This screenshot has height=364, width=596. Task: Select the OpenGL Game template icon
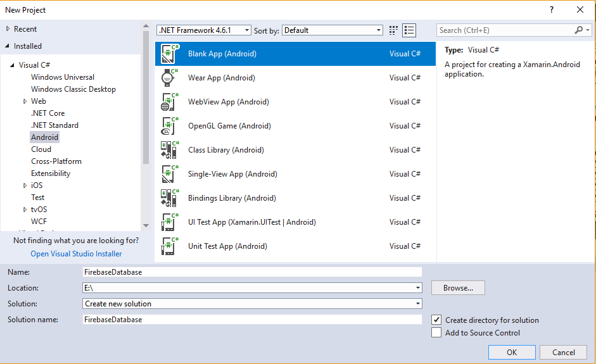pyautogui.click(x=168, y=126)
